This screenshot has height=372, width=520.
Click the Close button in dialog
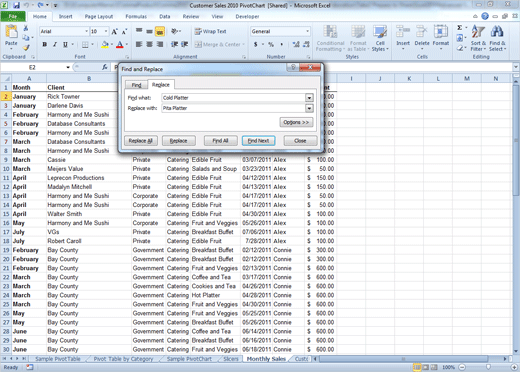(x=300, y=141)
